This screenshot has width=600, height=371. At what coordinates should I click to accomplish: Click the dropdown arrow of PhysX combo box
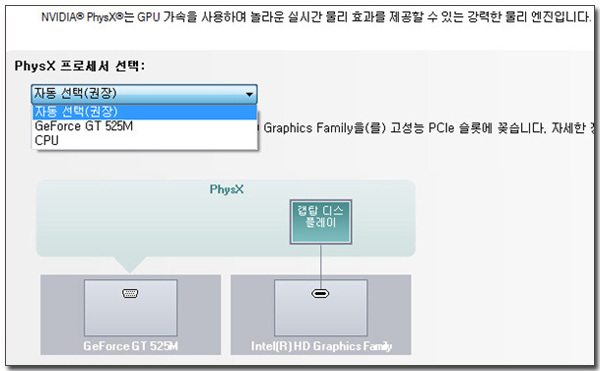pos(249,94)
